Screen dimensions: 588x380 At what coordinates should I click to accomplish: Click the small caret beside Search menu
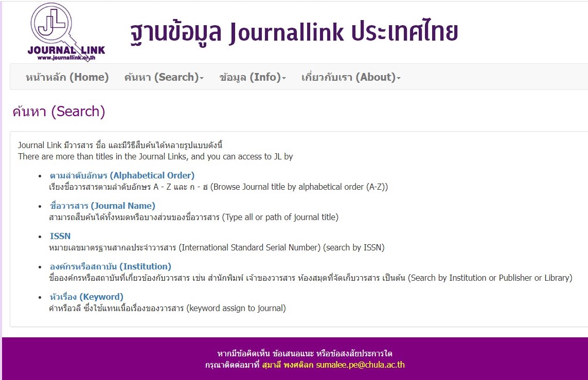[202, 78]
